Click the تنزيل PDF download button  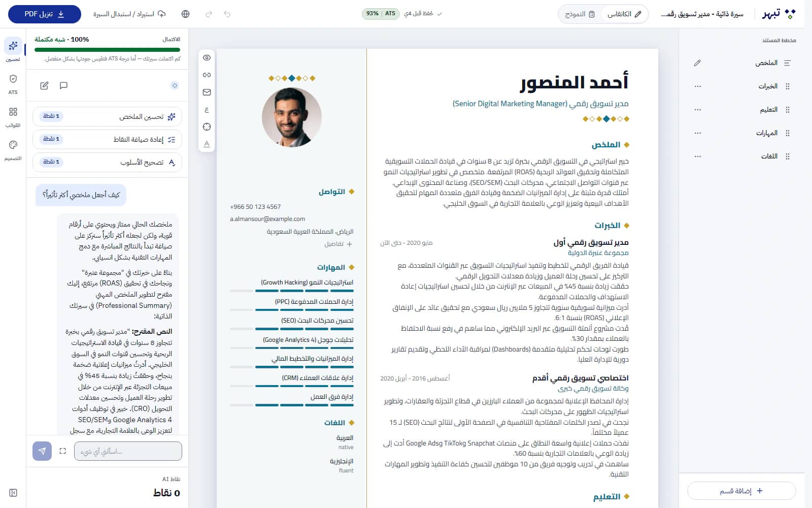click(x=45, y=14)
